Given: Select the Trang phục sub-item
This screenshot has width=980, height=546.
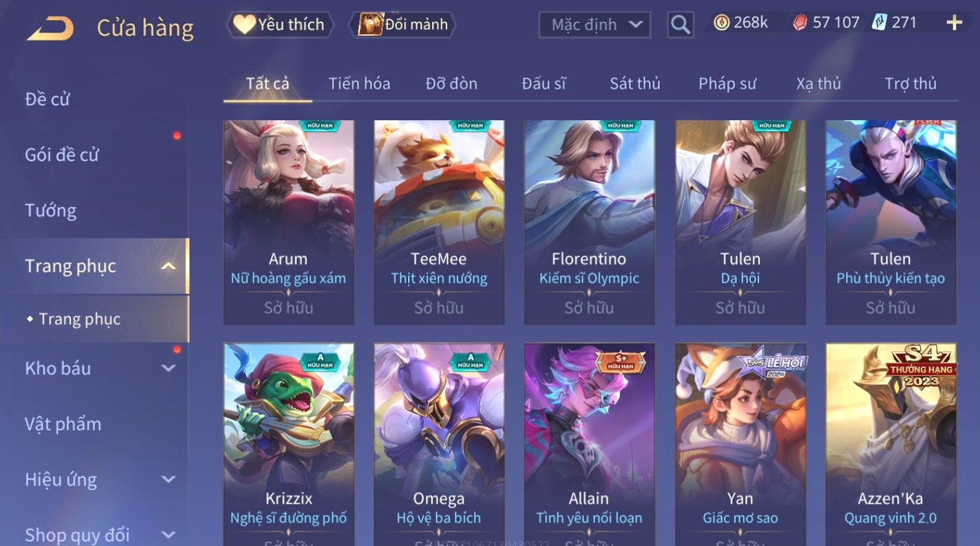Looking at the screenshot, I should (79, 319).
